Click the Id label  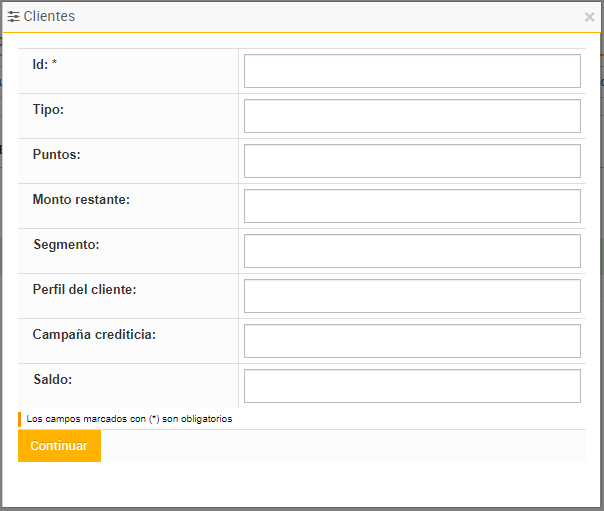(40, 64)
